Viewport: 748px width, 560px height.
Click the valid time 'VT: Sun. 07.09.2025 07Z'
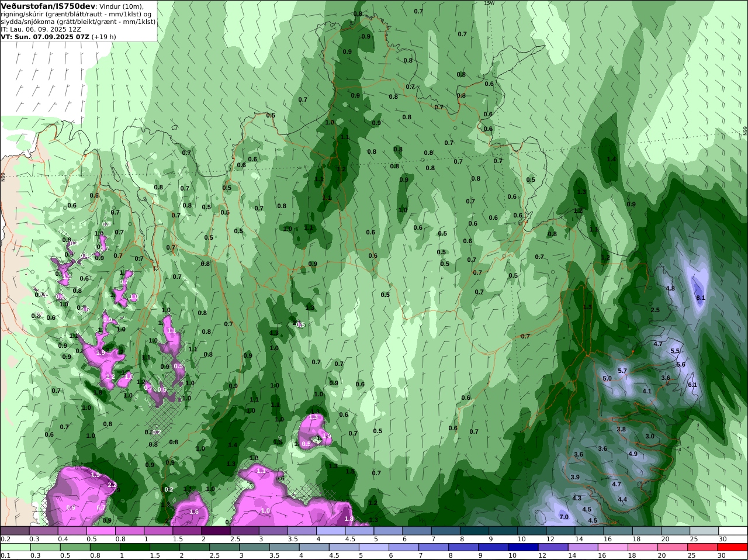point(45,37)
